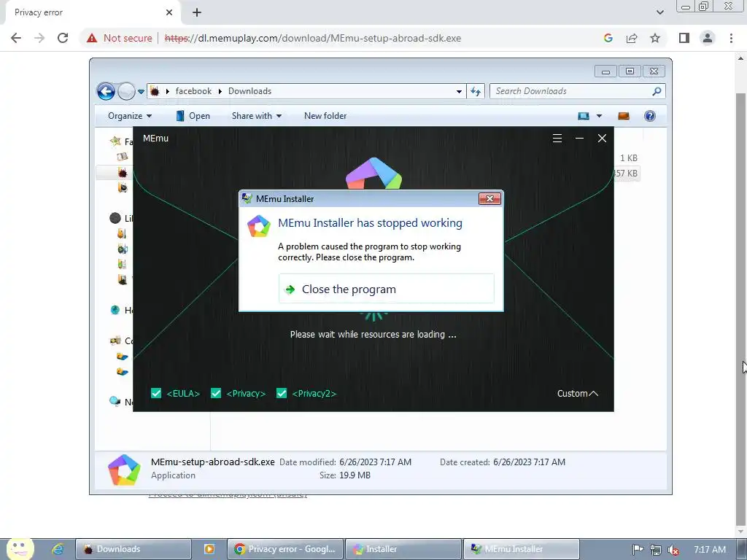The height and width of the screenshot is (560, 747).
Task: Uncheck the EULA checkbox
Action: pyautogui.click(x=156, y=393)
